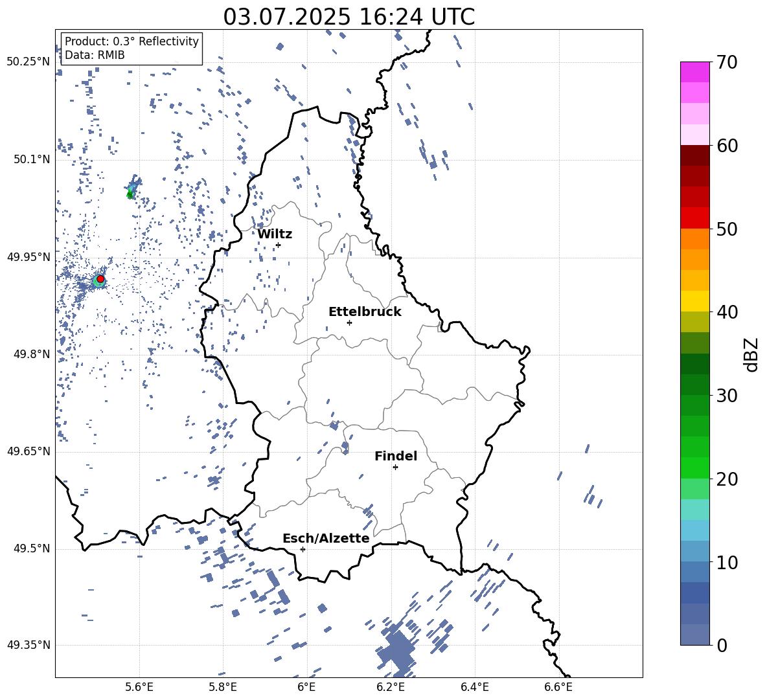Click the grey-blue swatch just above 0

click(694, 635)
